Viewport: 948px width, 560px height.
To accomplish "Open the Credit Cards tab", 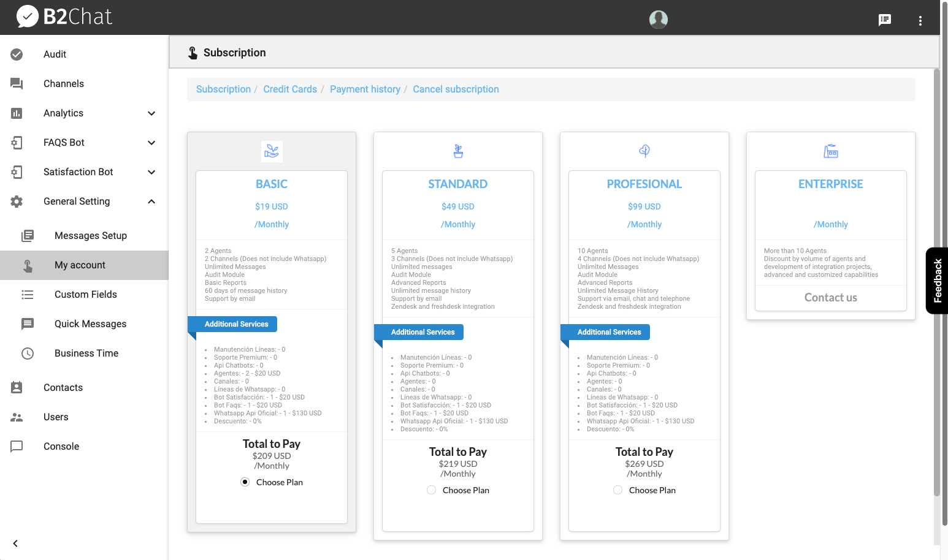I will click(290, 89).
